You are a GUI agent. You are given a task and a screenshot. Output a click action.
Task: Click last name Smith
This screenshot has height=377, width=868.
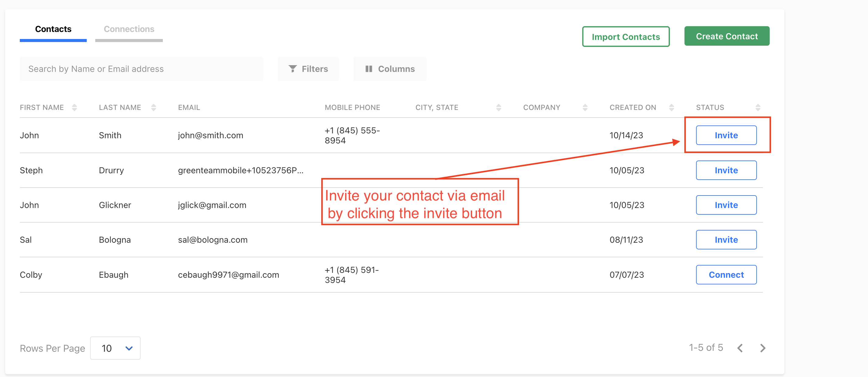[x=110, y=136]
